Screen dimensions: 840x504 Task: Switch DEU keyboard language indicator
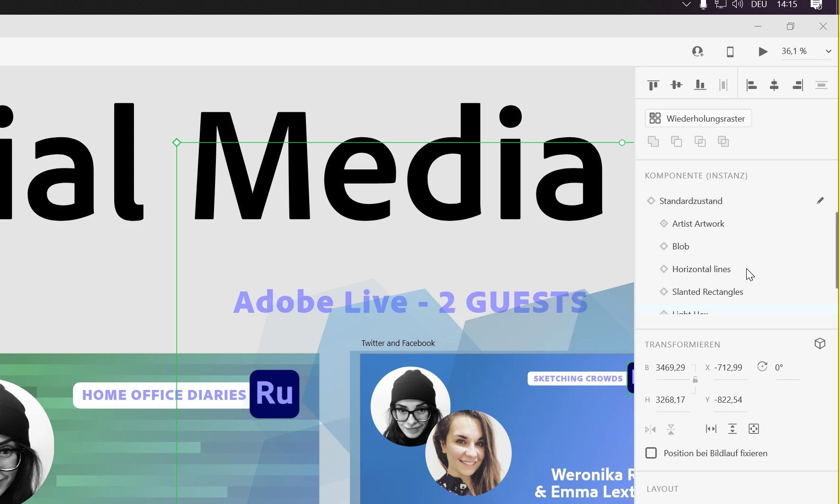[x=759, y=5]
